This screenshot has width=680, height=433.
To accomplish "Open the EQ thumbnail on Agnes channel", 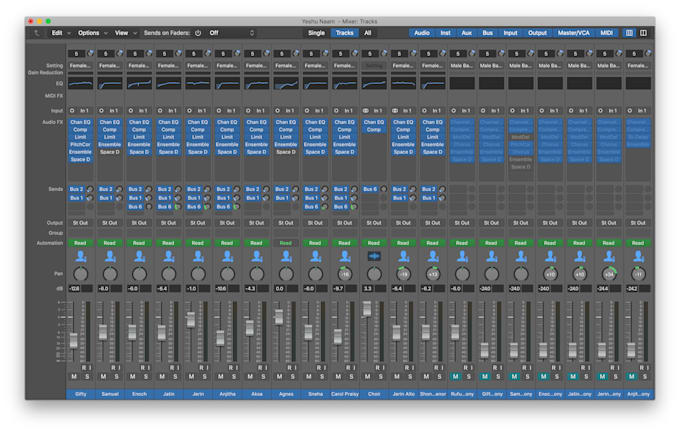I will pyautogui.click(x=286, y=83).
